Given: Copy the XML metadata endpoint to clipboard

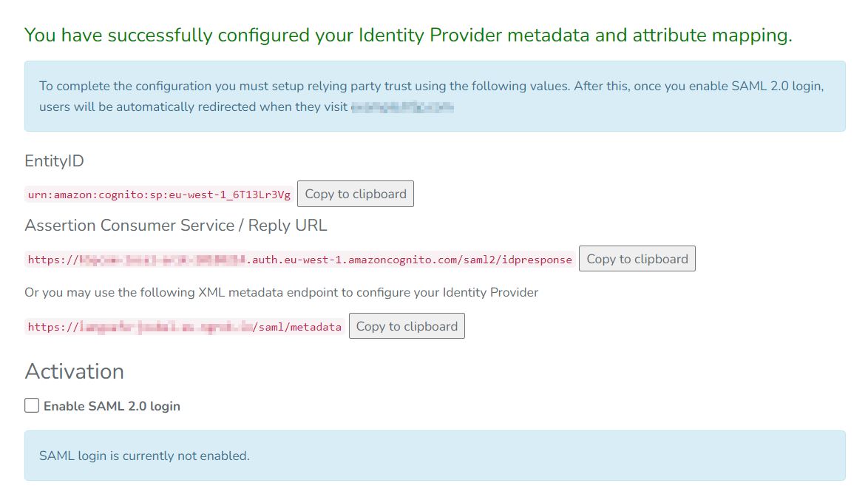Looking at the screenshot, I should coord(407,326).
